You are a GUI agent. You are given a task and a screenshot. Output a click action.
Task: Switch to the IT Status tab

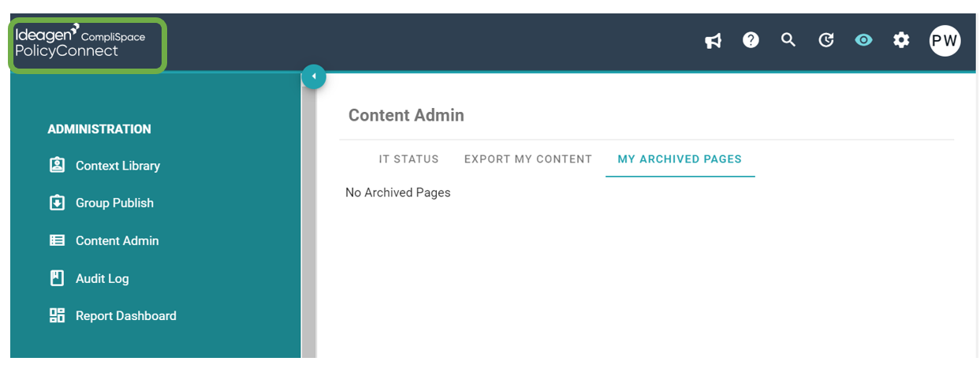click(408, 159)
